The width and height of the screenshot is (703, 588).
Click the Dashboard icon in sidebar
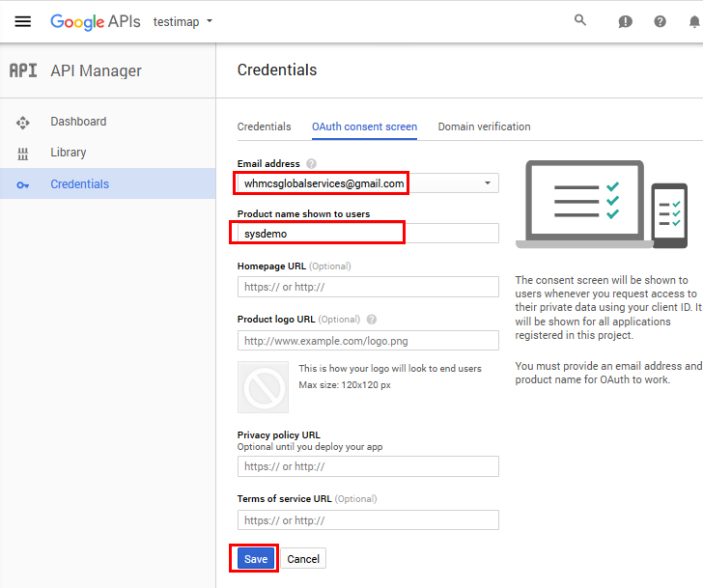coord(23,123)
